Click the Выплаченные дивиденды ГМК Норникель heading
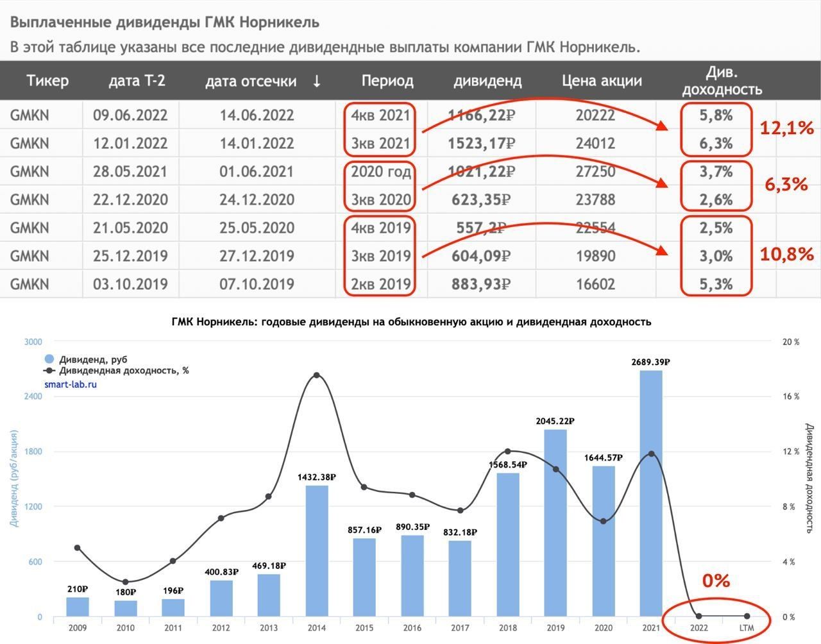821x644 pixels. click(x=165, y=22)
